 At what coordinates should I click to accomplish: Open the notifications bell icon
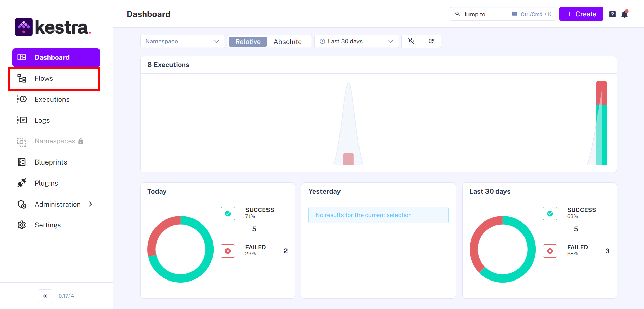tap(624, 14)
